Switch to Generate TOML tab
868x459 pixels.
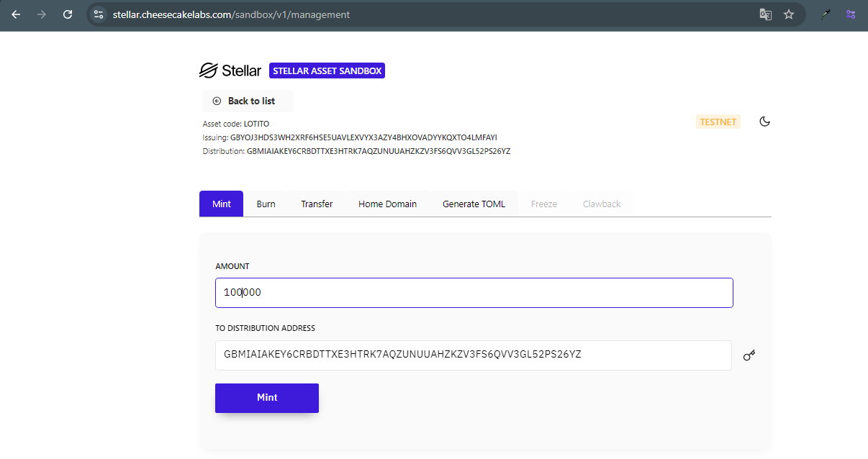tap(474, 204)
